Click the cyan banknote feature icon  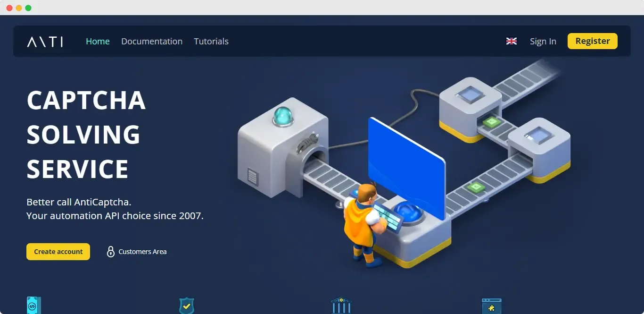click(33, 306)
